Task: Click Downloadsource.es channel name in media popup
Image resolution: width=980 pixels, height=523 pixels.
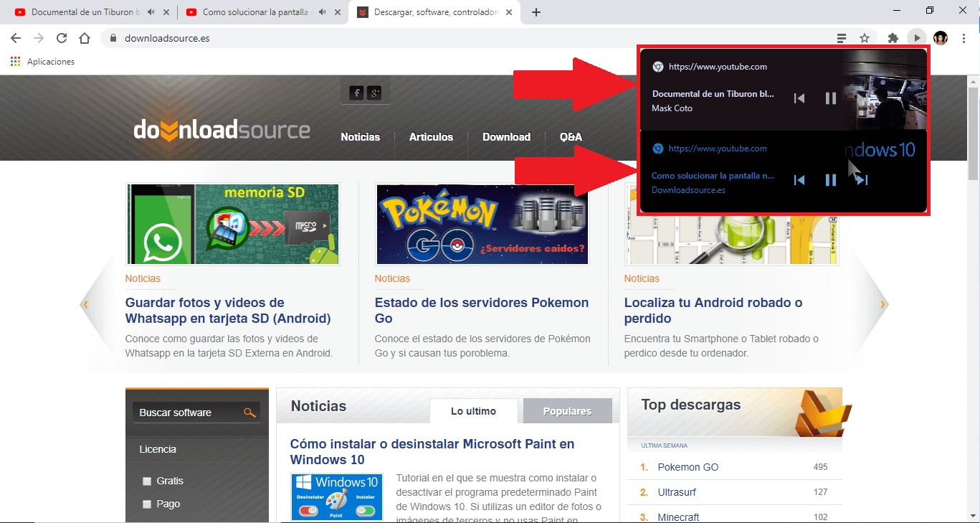Action: [688, 190]
